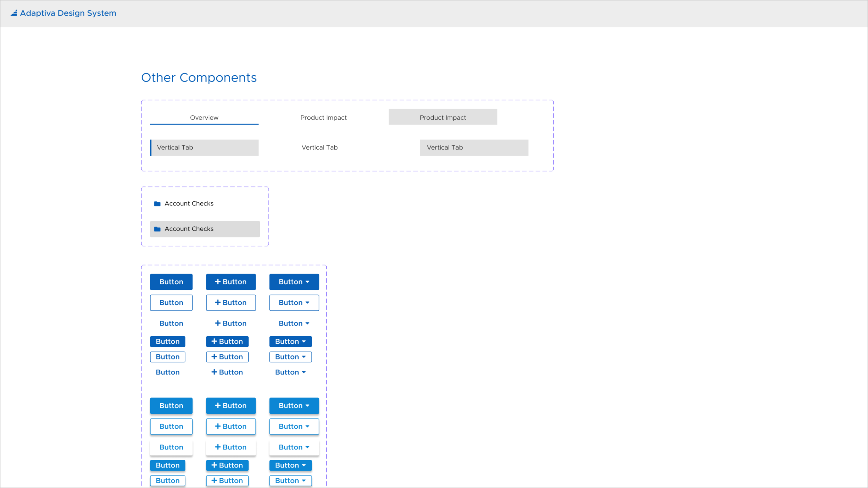Select the highlighted Vertical Tab on the right
This screenshot has height=488, width=868.
point(474,148)
